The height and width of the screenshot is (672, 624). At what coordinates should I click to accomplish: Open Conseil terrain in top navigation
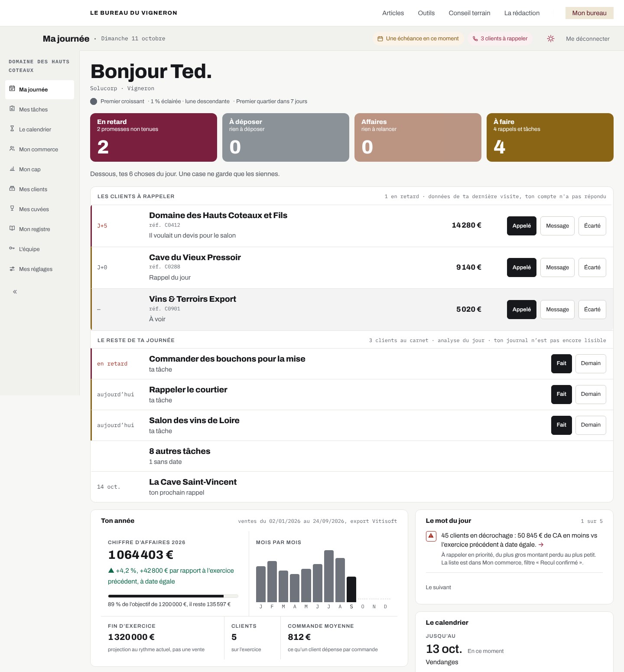click(469, 13)
